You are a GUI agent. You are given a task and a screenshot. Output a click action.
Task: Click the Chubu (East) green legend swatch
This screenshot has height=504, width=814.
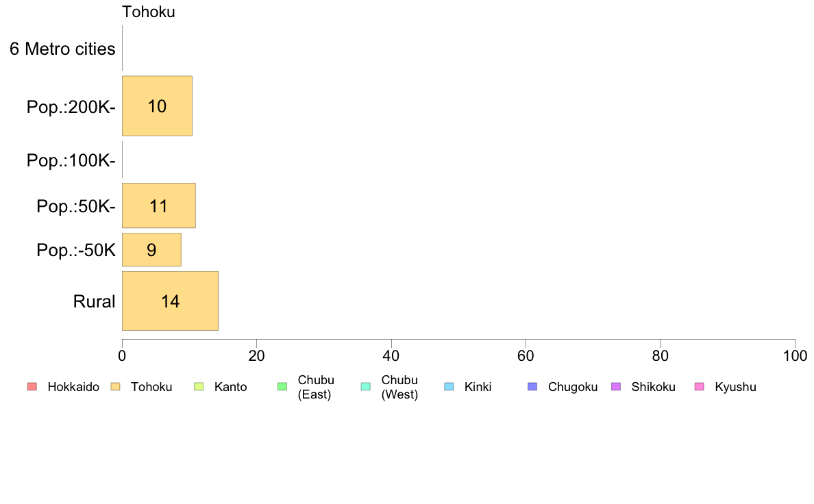coord(282,387)
